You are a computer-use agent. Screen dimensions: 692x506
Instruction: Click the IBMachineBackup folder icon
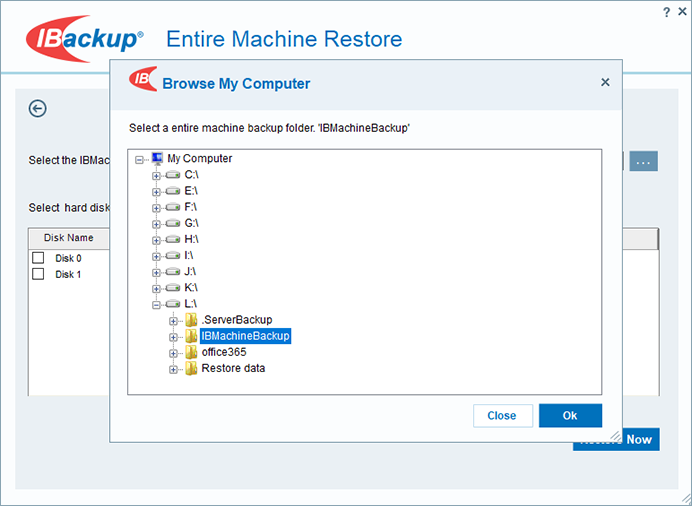(191, 336)
